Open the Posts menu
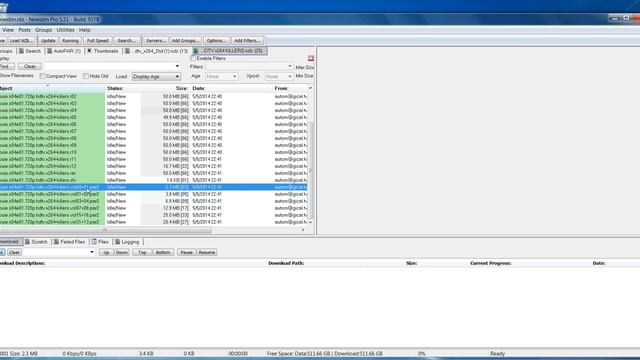Viewport: 640px width, 360px height. tap(24, 30)
